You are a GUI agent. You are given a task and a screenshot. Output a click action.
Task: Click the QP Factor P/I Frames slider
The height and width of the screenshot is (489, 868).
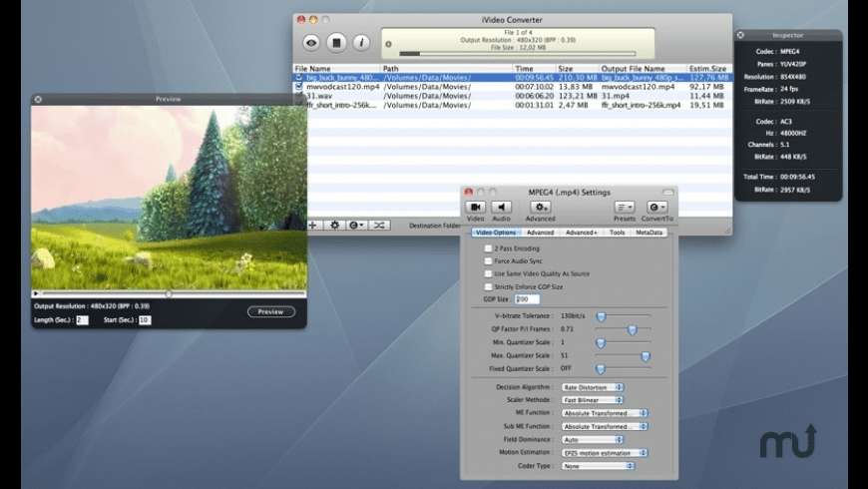click(632, 329)
